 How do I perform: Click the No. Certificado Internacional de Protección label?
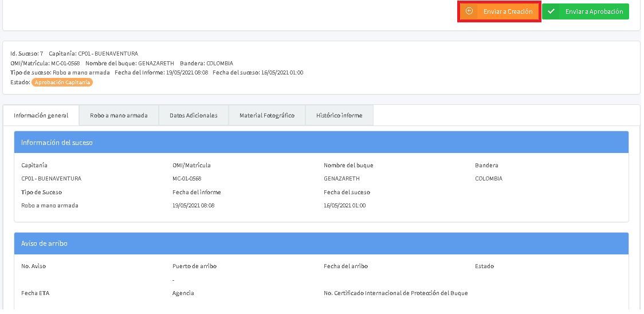(395, 293)
